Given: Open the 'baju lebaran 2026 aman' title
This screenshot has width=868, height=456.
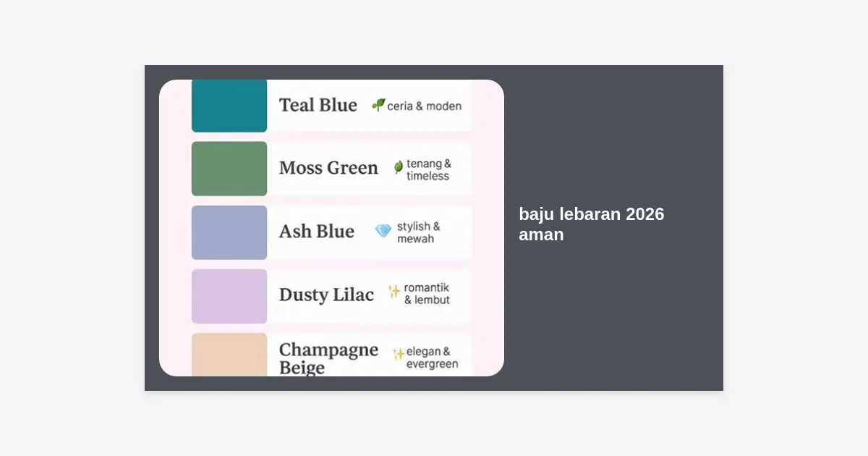Looking at the screenshot, I should (591, 224).
